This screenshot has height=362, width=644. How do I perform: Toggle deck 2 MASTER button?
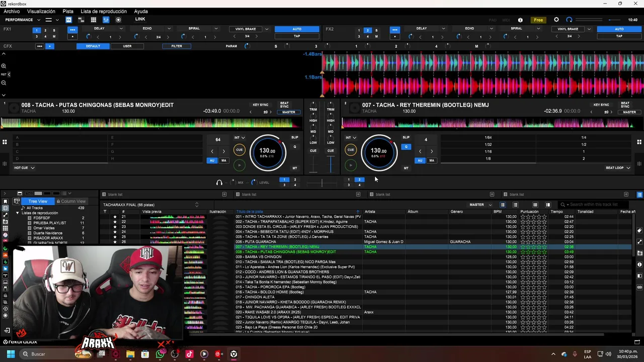[x=629, y=112]
